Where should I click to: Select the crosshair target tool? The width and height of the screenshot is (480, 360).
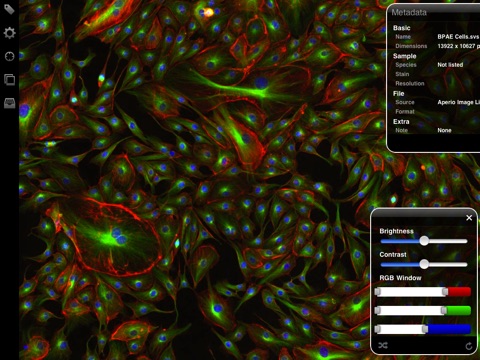(9, 56)
